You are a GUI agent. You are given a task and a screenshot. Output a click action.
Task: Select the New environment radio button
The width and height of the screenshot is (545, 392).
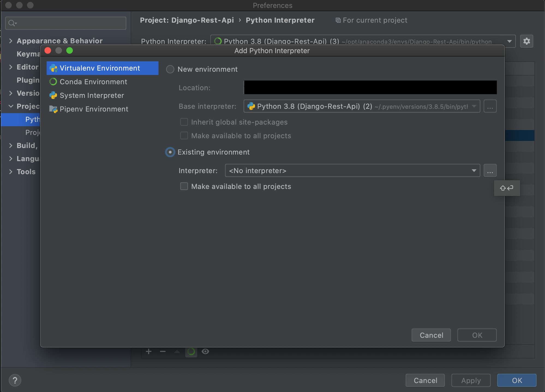coord(170,69)
